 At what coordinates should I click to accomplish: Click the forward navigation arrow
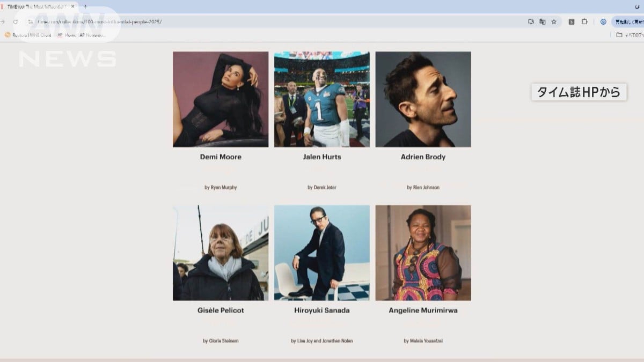point(3,22)
